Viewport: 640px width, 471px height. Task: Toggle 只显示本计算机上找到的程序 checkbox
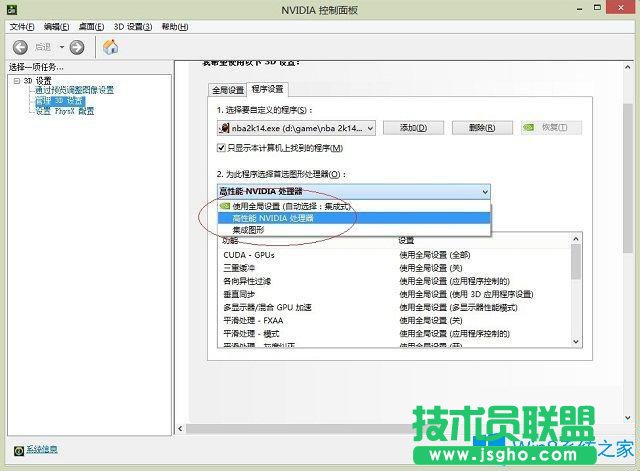click(x=222, y=148)
